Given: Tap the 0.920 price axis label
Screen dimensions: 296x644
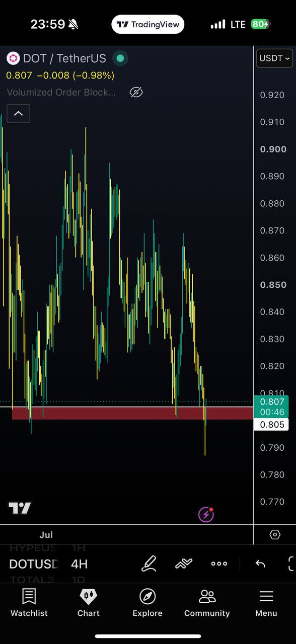Looking at the screenshot, I should point(272,95).
